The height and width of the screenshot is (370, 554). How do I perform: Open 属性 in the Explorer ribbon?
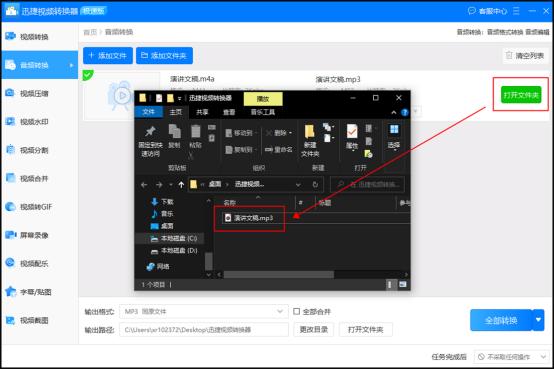click(x=352, y=137)
